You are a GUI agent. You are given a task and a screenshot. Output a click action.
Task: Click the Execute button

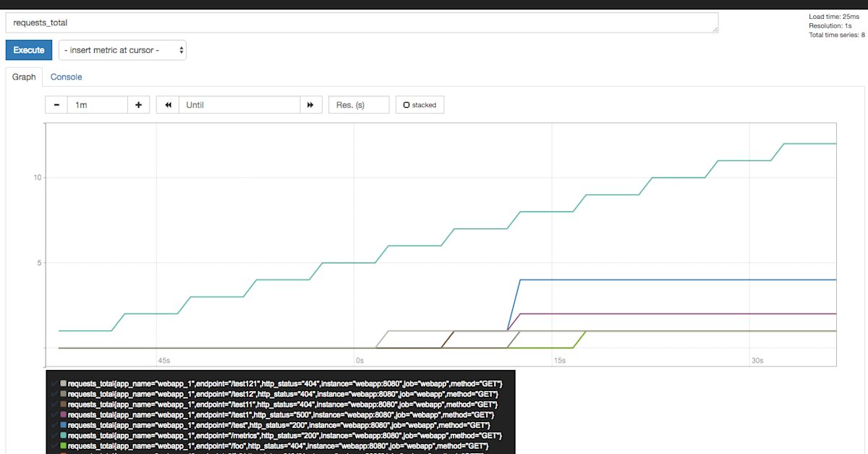tap(28, 50)
